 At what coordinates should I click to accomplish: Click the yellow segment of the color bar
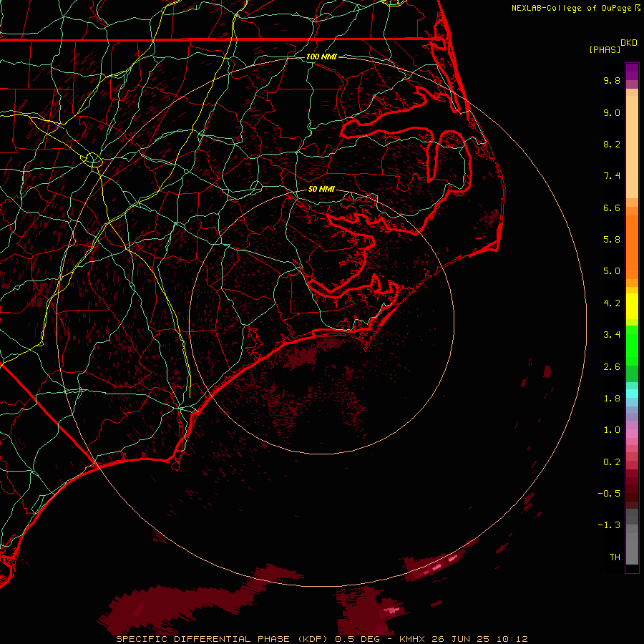pos(632,306)
